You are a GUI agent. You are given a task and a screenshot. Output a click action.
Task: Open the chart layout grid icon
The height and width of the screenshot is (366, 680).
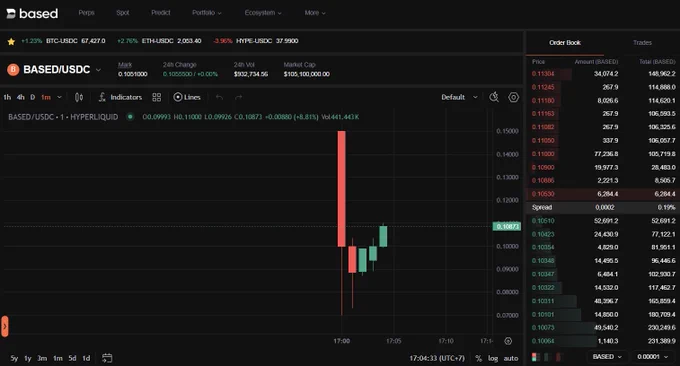point(157,97)
